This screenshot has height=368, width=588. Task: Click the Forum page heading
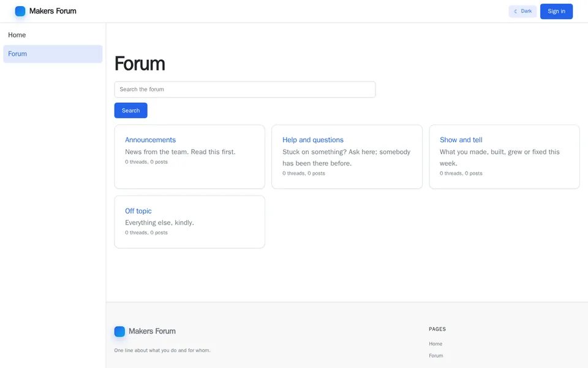140,63
